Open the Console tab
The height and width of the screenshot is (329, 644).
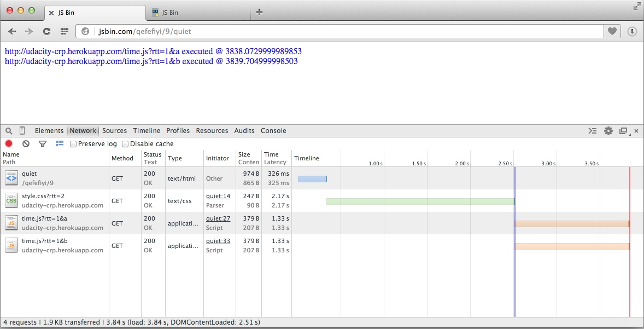pos(273,131)
